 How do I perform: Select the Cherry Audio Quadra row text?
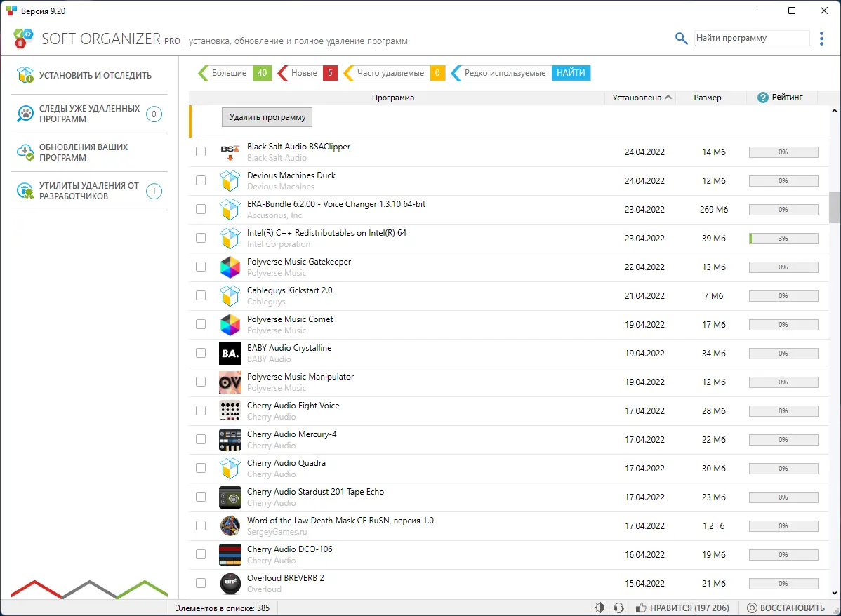286,463
